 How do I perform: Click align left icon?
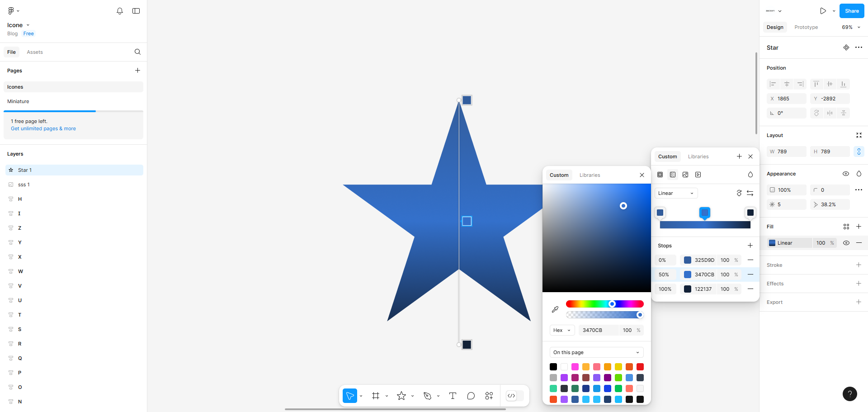773,84
